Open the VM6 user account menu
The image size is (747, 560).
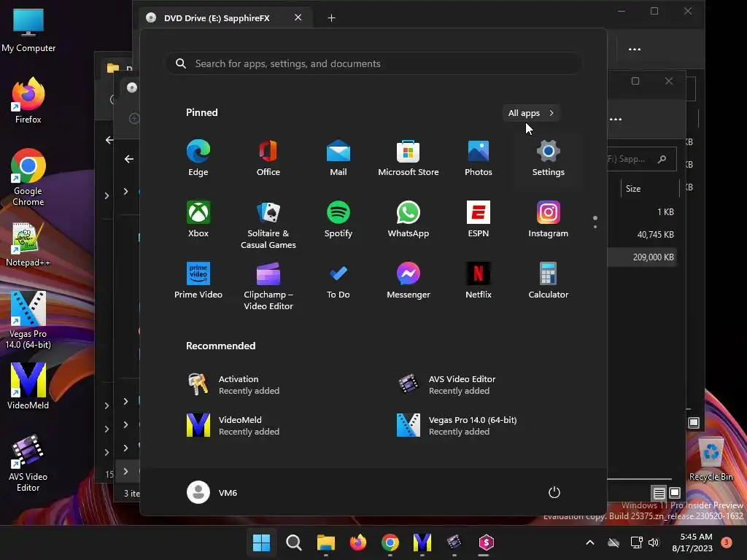(x=212, y=492)
